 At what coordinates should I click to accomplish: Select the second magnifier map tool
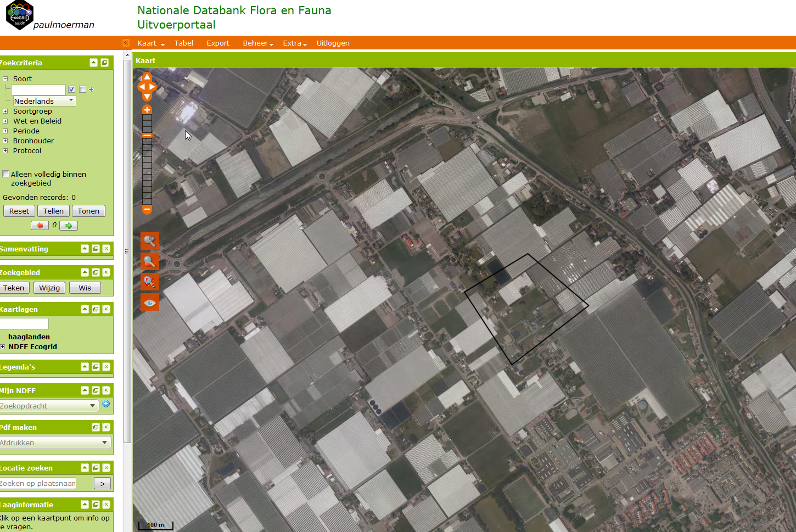coord(150,261)
